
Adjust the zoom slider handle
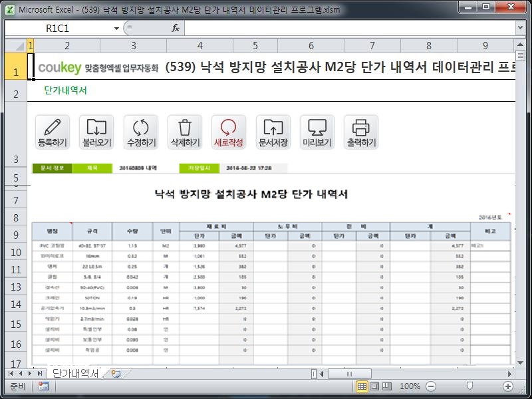pyautogui.click(x=469, y=386)
